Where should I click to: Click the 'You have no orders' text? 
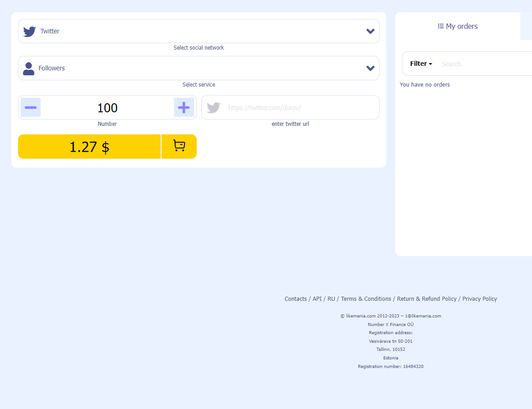pyautogui.click(x=425, y=85)
